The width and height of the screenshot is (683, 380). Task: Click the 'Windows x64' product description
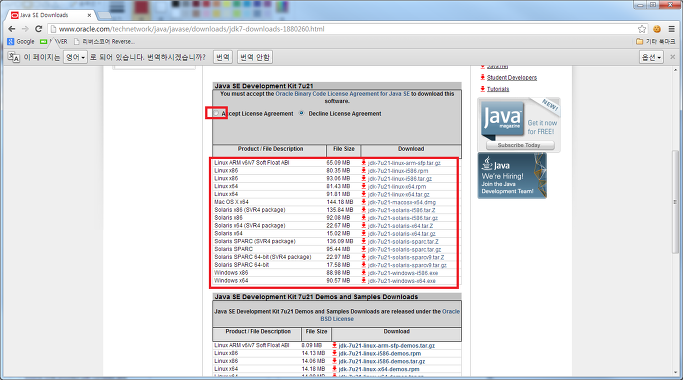[x=231, y=281]
